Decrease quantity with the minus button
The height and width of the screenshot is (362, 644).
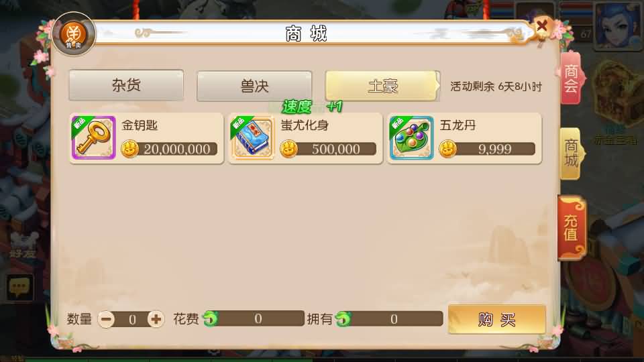coord(107,319)
